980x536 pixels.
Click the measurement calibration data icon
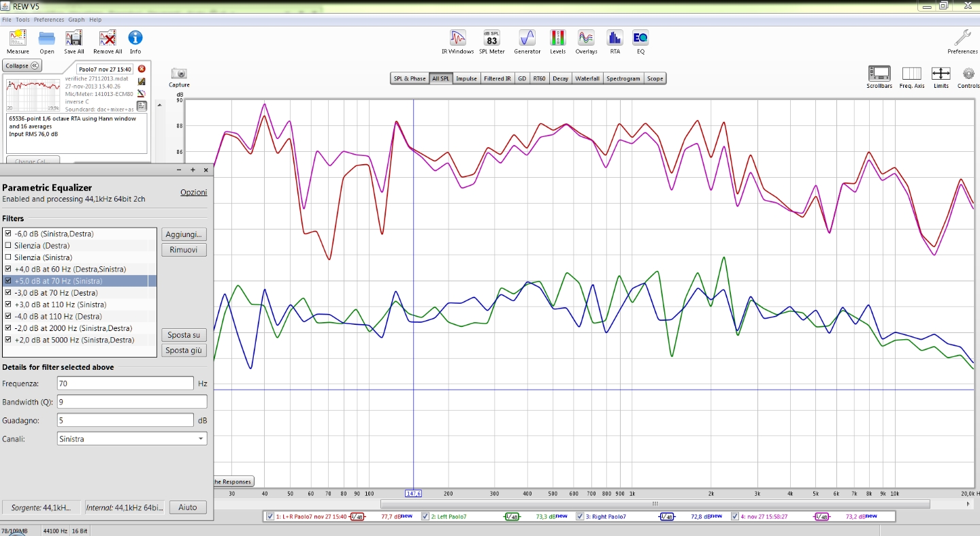coord(142,81)
